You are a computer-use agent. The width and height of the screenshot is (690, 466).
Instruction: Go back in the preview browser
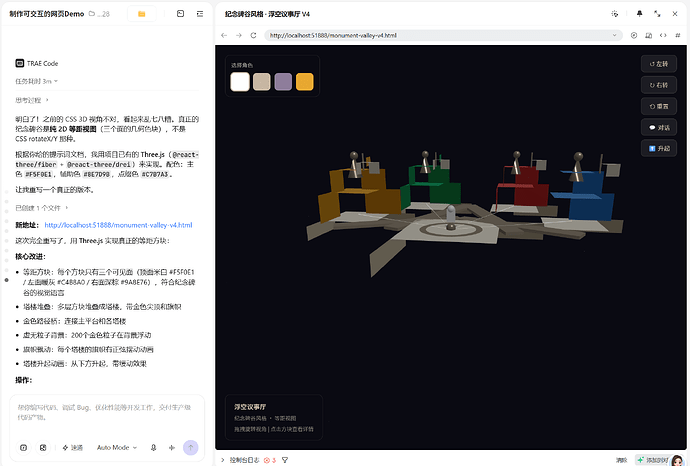[224, 35]
